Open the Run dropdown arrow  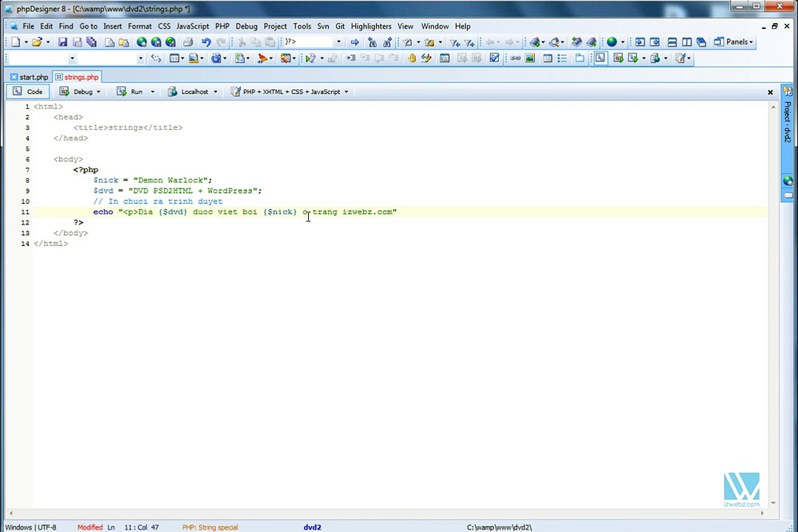tap(152, 92)
